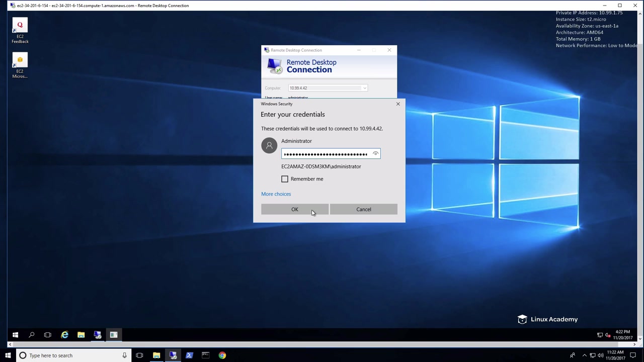Reveal the password with the eye icon

(375, 154)
